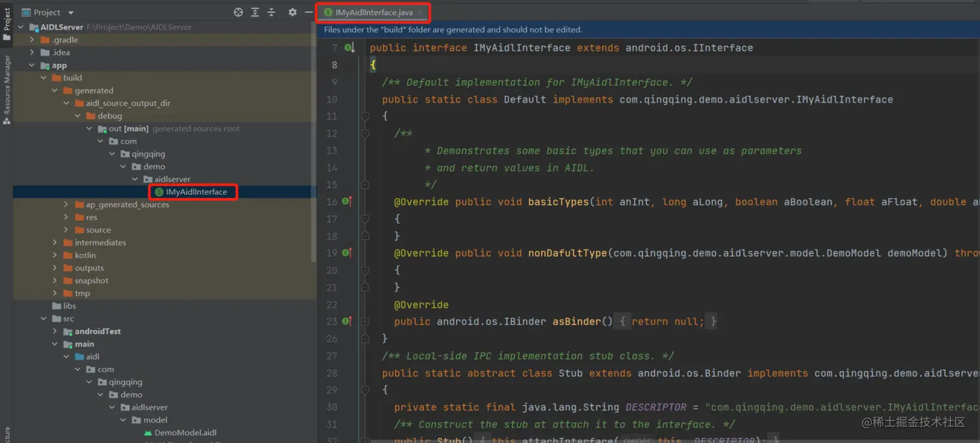Screen dimensions: 980x443
Task: Toggle code fold marker on line 11
Action: [365, 117]
